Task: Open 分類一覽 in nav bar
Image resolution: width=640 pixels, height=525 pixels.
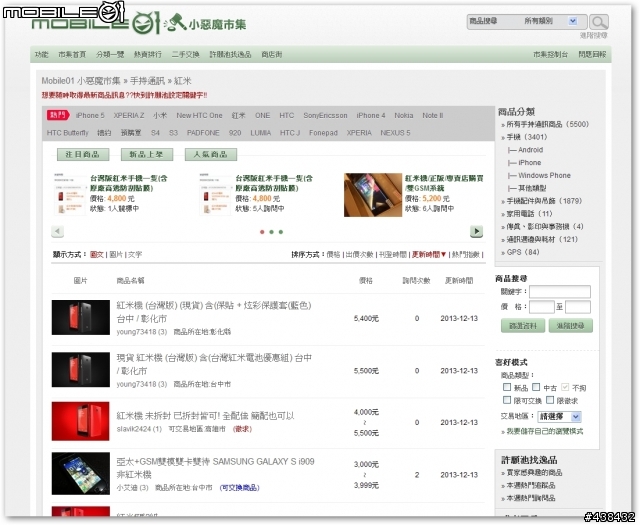Action: [x=110, y=54]
